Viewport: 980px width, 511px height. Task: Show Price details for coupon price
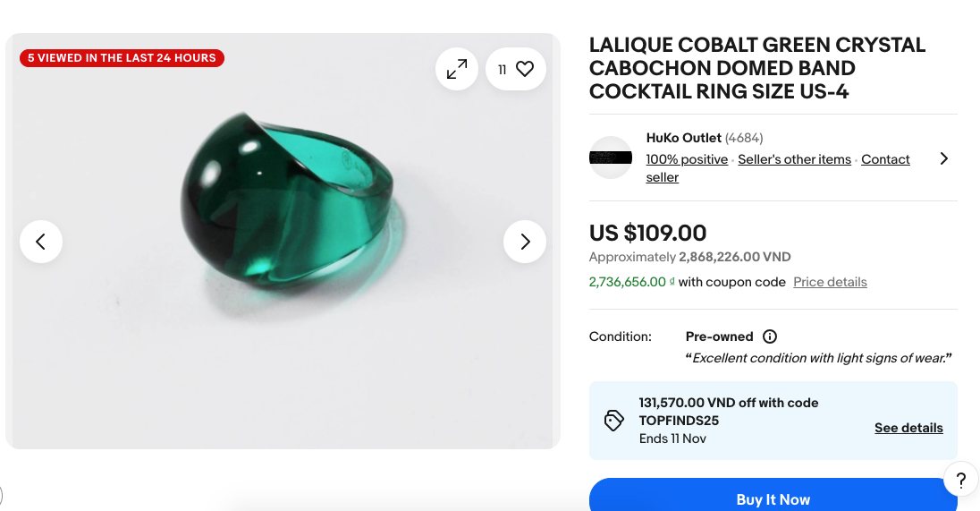[x=830, y=282]
